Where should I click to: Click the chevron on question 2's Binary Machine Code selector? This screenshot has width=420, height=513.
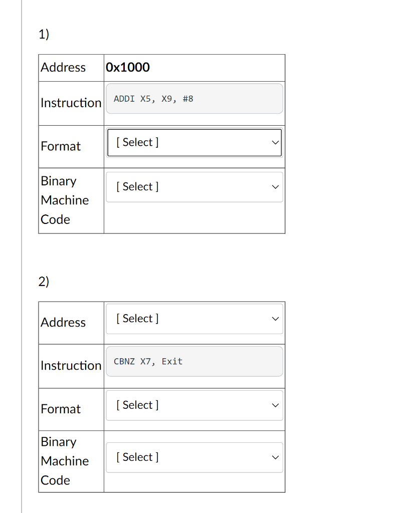275,457
